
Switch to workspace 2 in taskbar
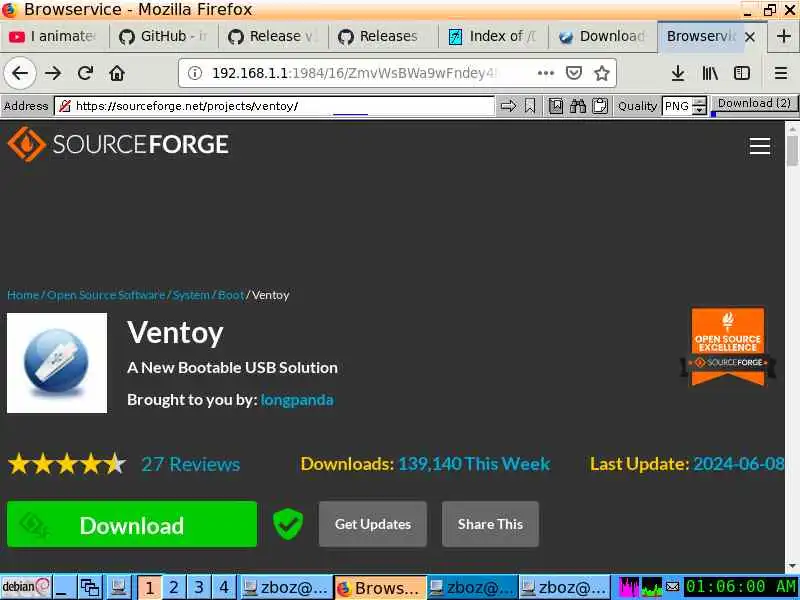174,587
